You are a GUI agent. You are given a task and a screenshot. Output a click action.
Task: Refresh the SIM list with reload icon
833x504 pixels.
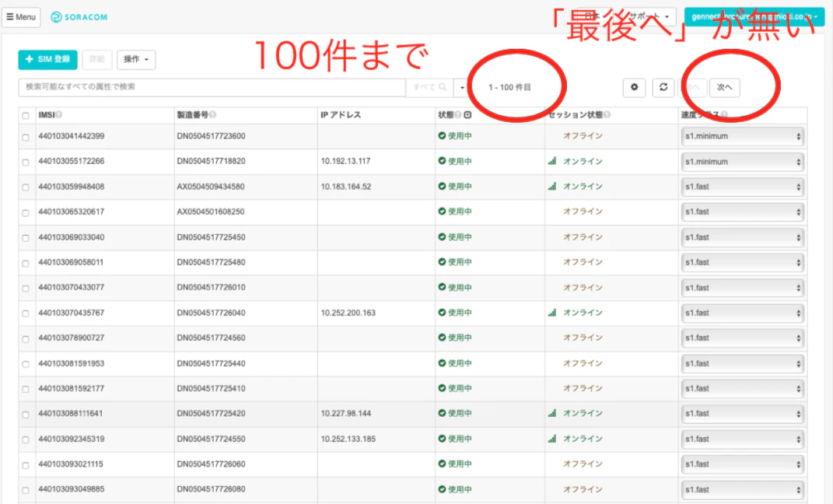663,87
